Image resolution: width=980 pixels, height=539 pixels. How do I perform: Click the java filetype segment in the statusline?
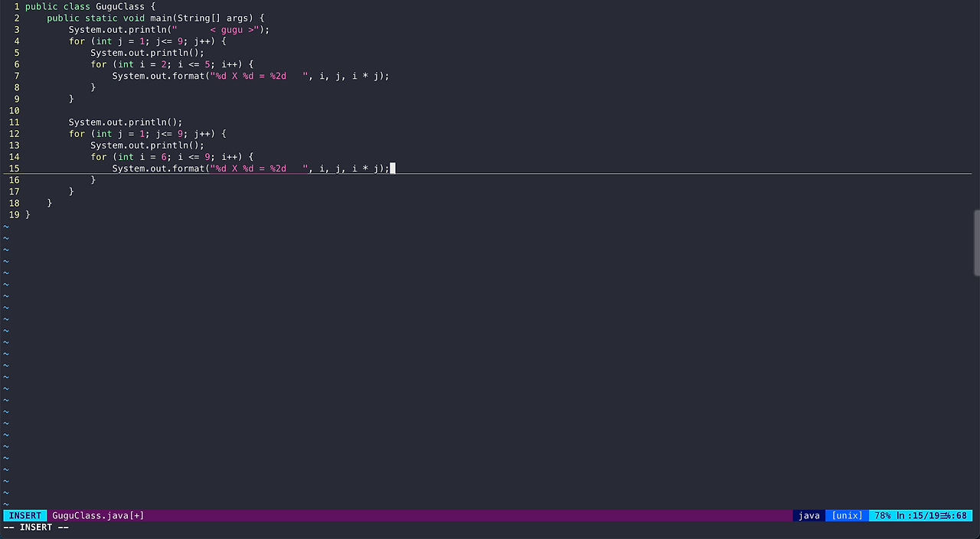tap(808, 515)
